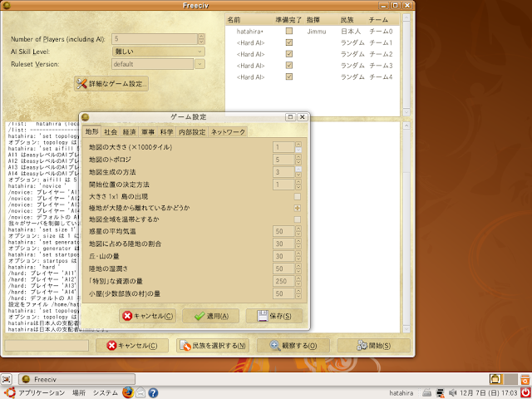This screenshot has height=399, width=532.
Task: Open the Ruleset Version dropdown arrow
Action: [199, 64]
